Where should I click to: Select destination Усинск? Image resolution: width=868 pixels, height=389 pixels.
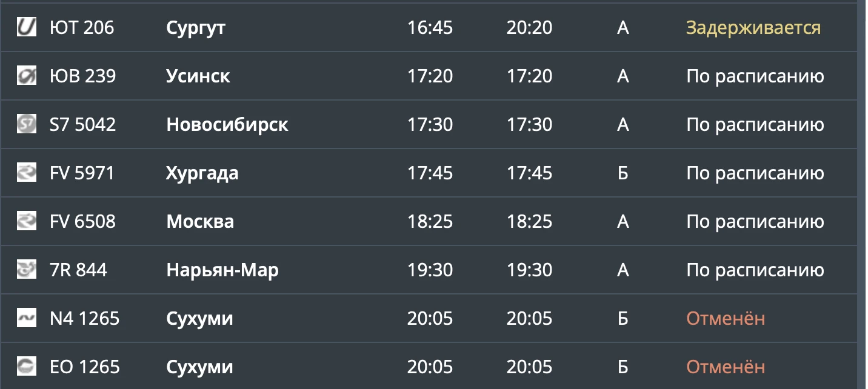tap(198, 76)
